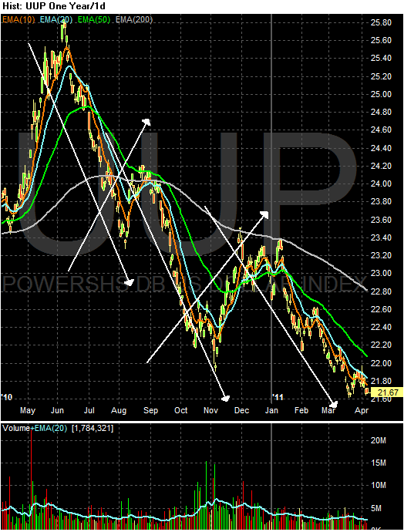Click the current price tag 21.67

[387, 392]
